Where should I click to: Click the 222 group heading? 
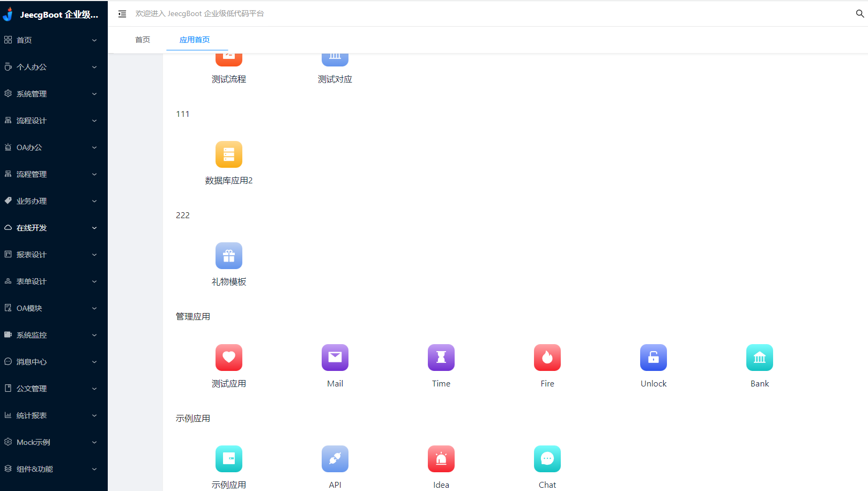[183, 215]
